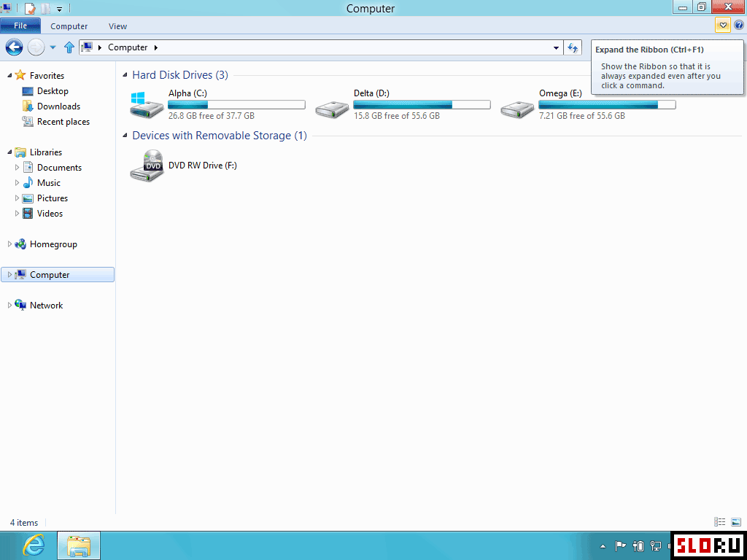Click the network connection icon in tray

click(x=656, y=545)
